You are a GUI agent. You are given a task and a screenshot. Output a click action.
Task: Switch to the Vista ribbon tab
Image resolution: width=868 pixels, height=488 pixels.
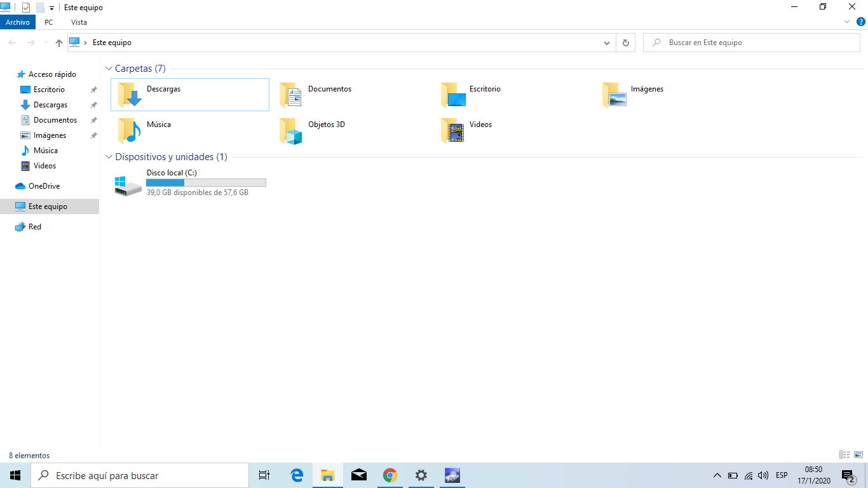click(x=79, y=22)
